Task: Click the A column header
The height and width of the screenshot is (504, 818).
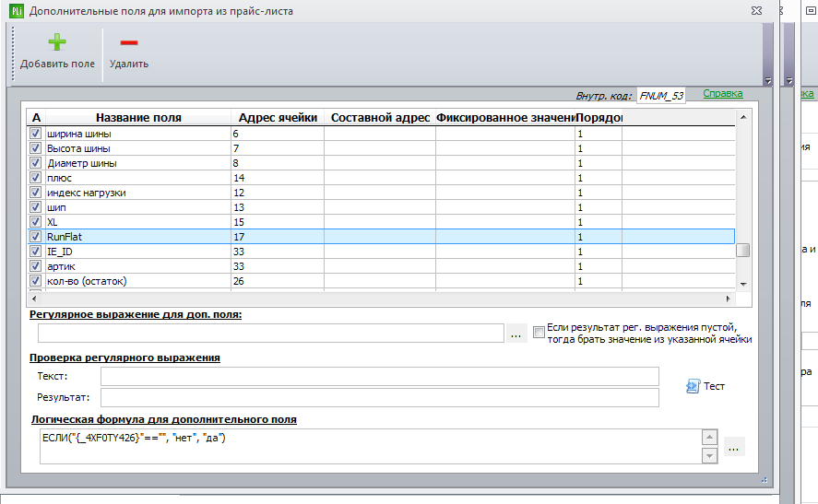Action: coord(36,118)
